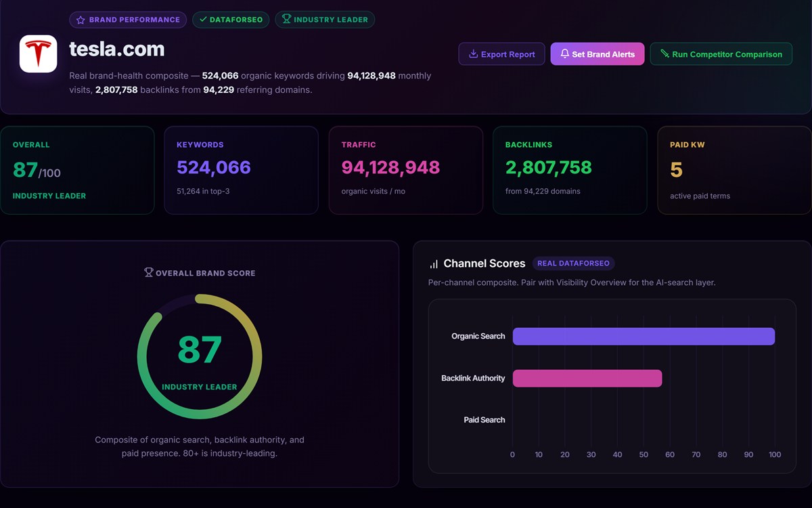This screenshot has height=508, width=812.
Task: Open Set Brand Alerts
Action: click(x=597, y=54)
